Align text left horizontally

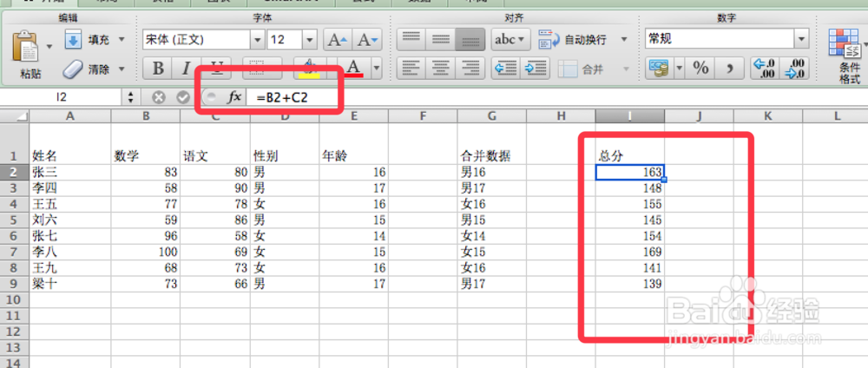(x=411, y=69)
